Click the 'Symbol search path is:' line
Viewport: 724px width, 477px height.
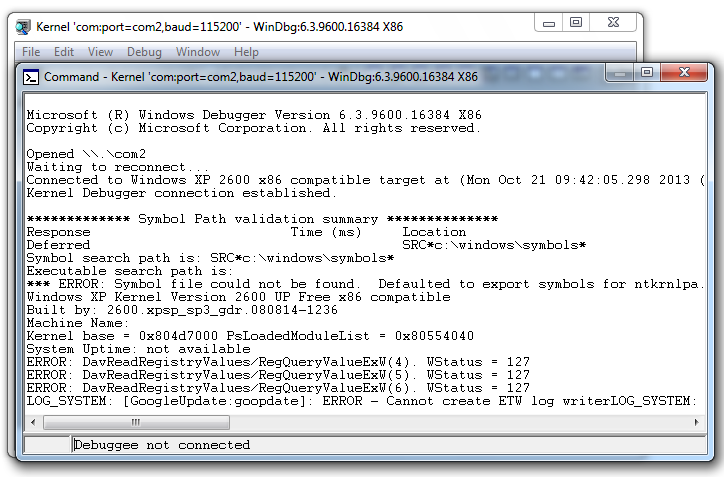(210, 258)
